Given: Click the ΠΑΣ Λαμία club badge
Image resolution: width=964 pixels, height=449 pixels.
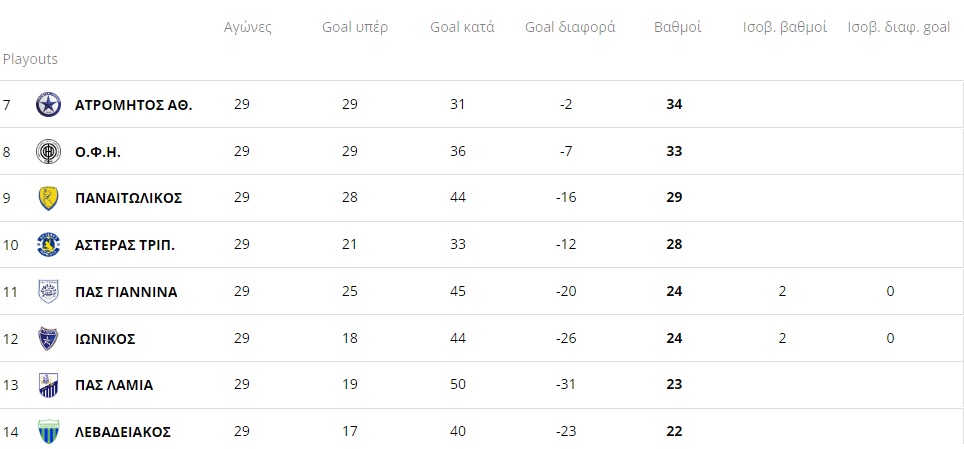Looking at the screenshot, I should tap(49, 385).
